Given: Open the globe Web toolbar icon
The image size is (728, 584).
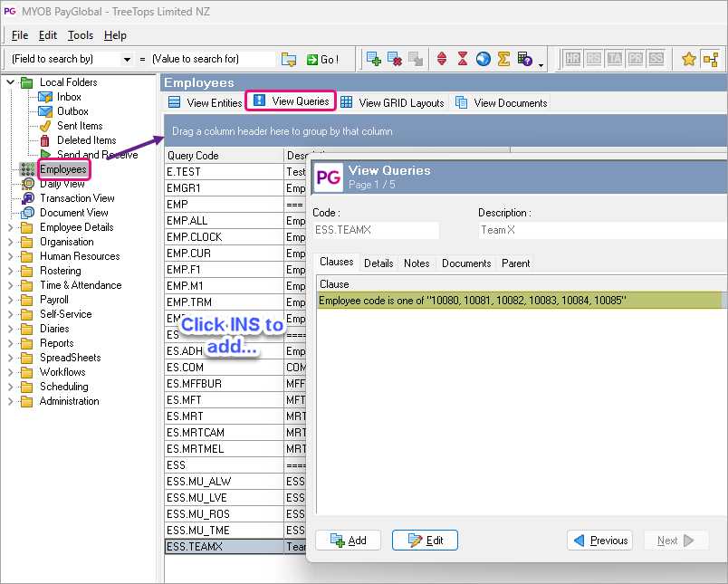Looking at the screenshot, I should 483,58.
